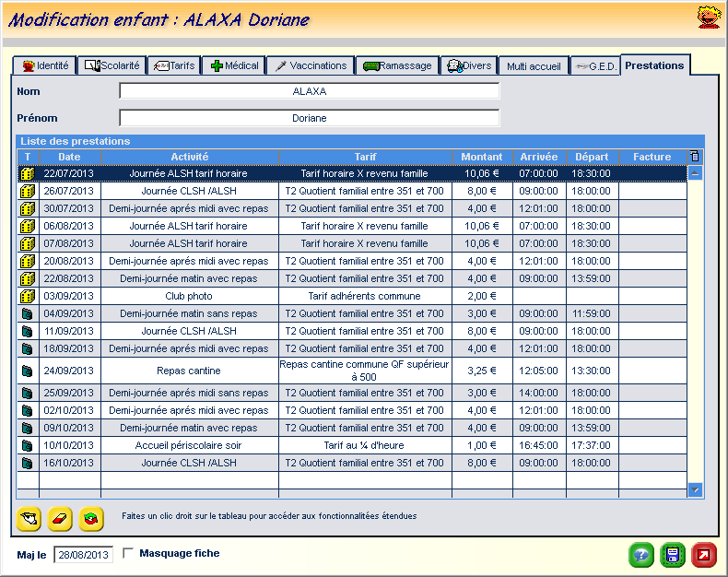Image resolution: width=728 pixels, height=577 pixels.
Task: Exit the form with the red arrow button
Action: coord(704,555)
